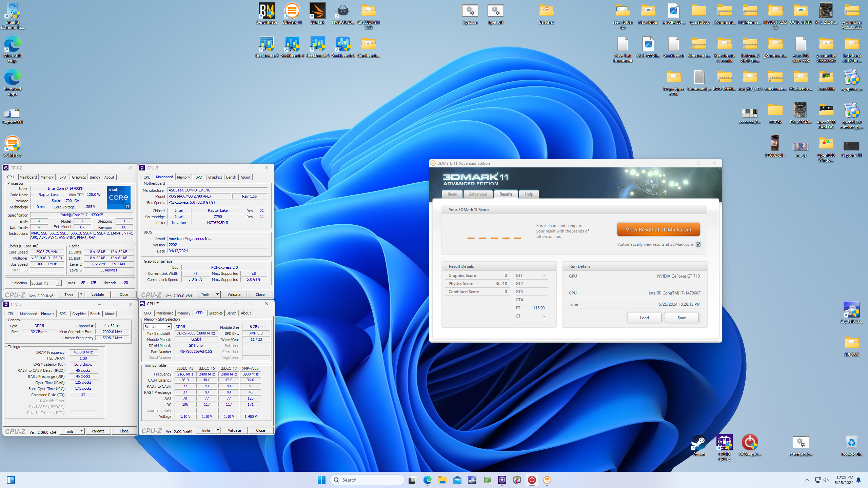Open the CINEBENCH 2003 folder

point(368,16)
